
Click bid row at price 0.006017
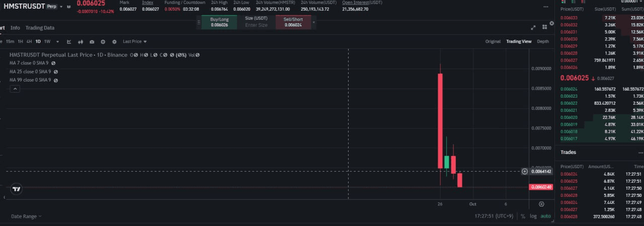(x=601, y=138)
